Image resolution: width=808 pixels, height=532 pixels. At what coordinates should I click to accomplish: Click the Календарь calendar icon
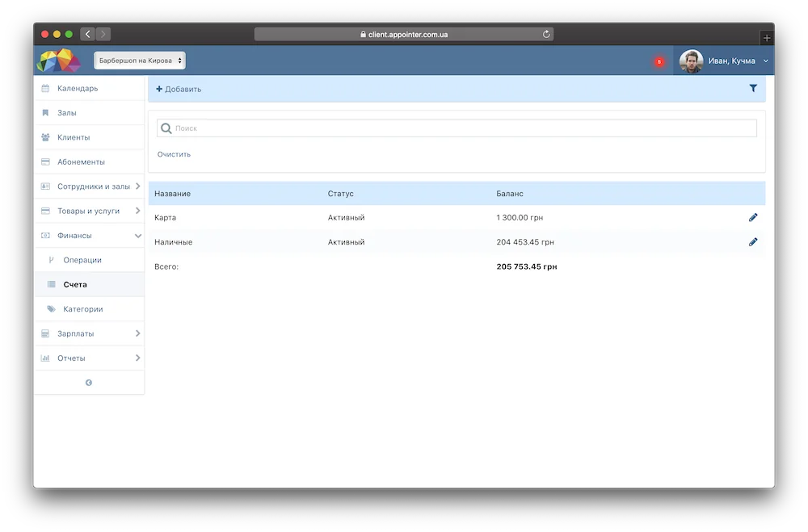[45, 88]
